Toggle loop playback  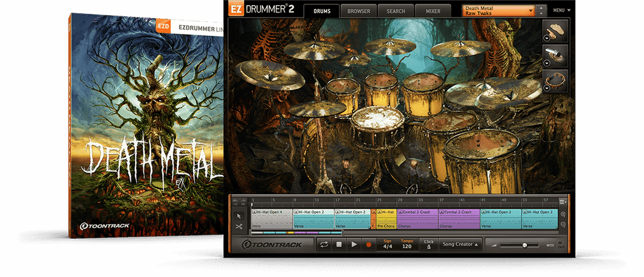[x=324, y=244]
